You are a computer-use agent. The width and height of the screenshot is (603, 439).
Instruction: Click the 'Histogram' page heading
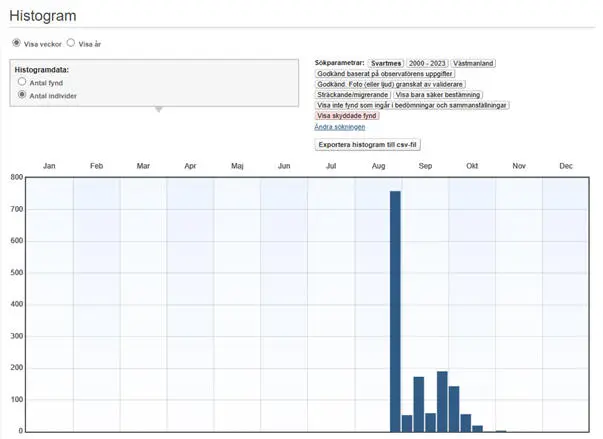[x=43, y=15]
